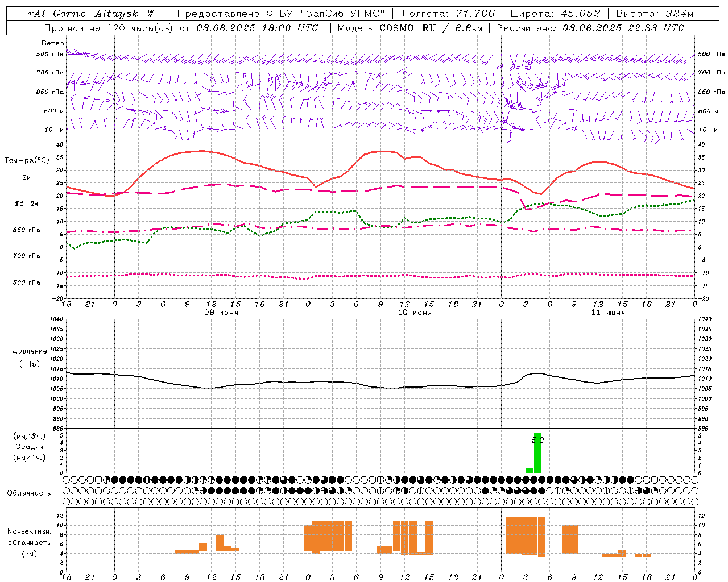Click the Давление panel label
This screenshot has height=582, width=728.
coord(30,351)
